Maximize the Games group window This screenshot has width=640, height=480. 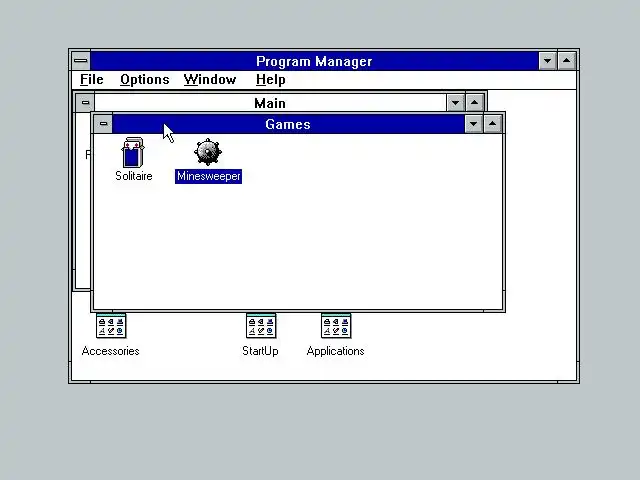tap(493, 124)
